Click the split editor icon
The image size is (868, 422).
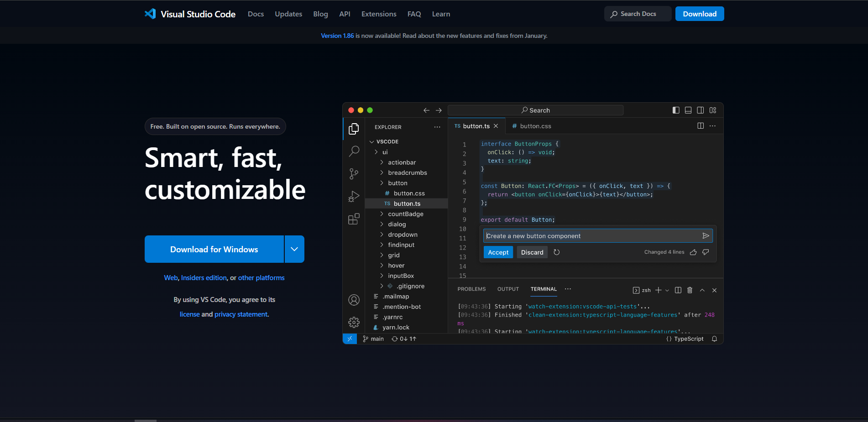point(701,126)
